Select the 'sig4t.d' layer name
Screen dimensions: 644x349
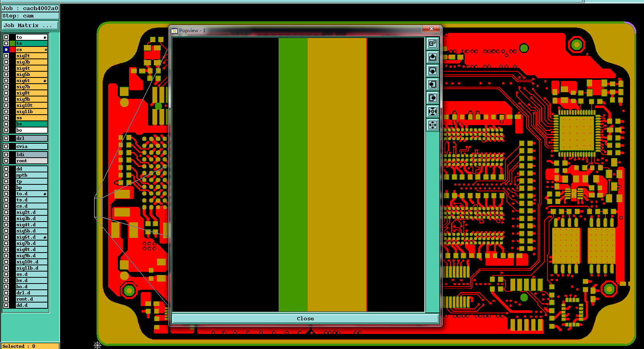click(31, 225)
